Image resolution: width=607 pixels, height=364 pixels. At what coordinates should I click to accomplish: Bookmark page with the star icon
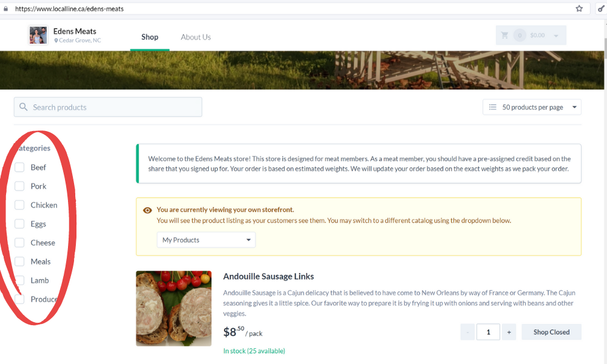(578, 8)
